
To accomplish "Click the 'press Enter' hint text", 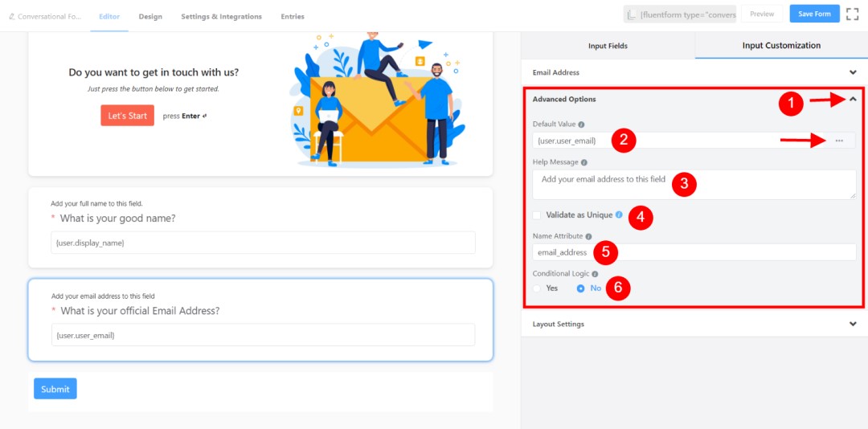I will (184, 116).
